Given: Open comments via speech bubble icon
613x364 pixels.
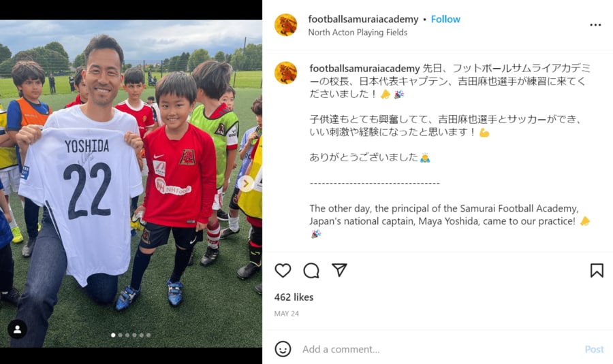Looking at the screenshot, I should [x=311, y=270].
